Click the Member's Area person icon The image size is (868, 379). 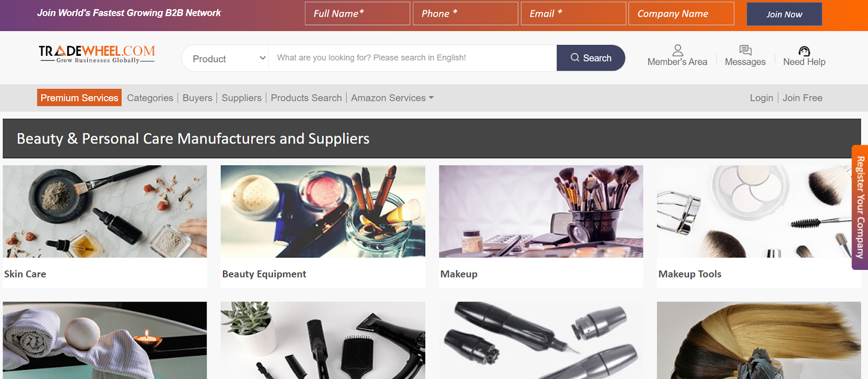(678, 50)
